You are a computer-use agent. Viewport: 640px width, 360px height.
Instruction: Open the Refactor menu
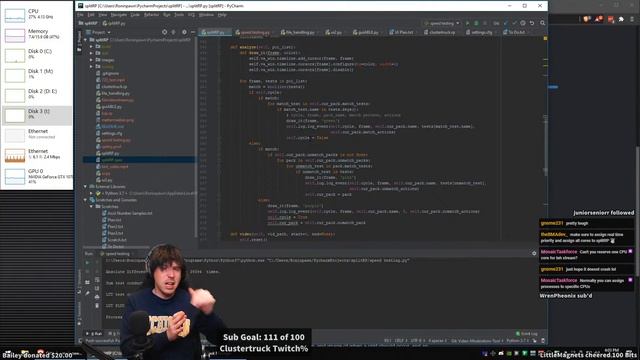[151, 15]
